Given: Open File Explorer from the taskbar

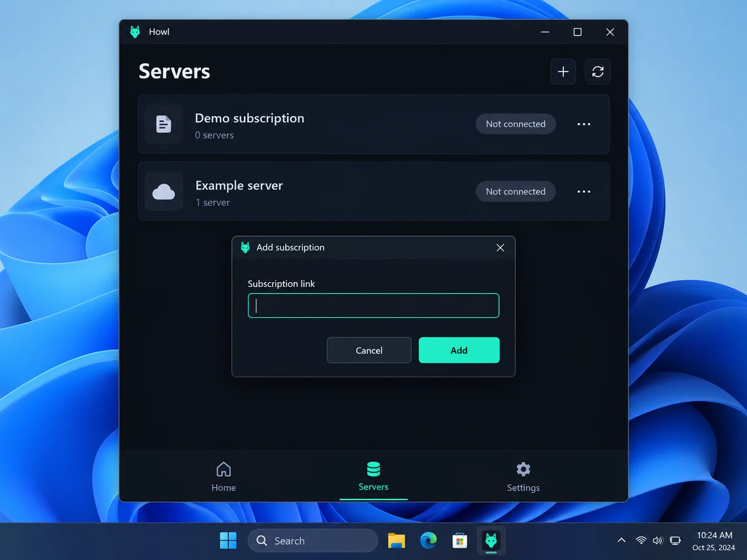Looking at the screenshot, I should pos(397,541).
